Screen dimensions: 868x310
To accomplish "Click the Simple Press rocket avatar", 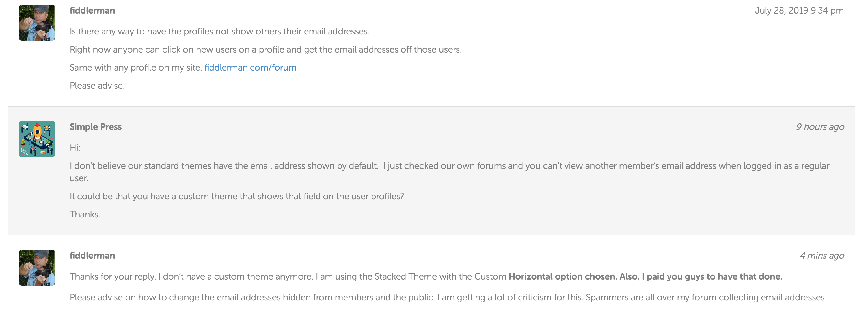I will click(x=37, y=139).
